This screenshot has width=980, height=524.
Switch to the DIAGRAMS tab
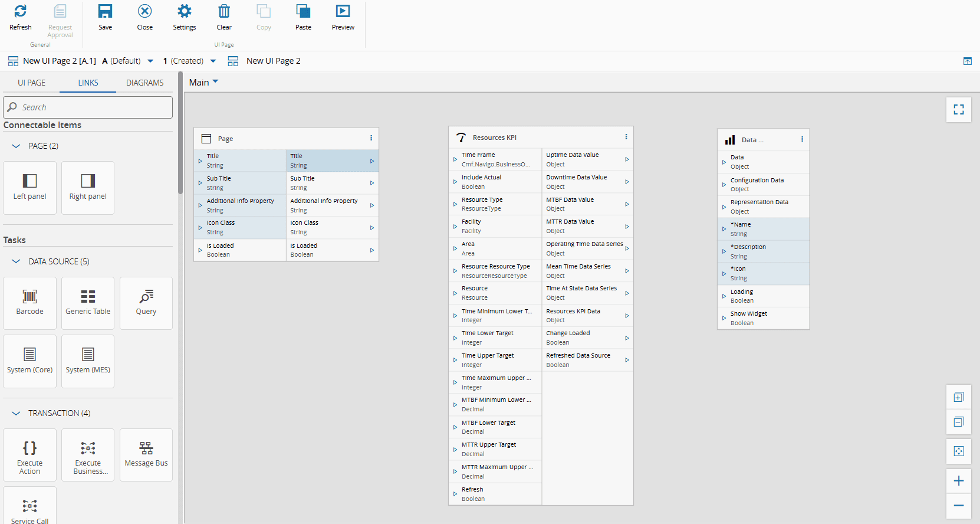pyautogui.click(x=144, y=83)
